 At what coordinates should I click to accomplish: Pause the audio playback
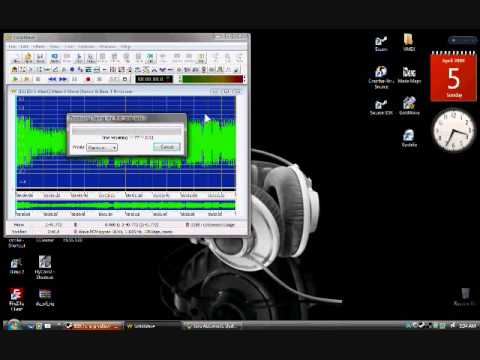[x=75, y=79]
